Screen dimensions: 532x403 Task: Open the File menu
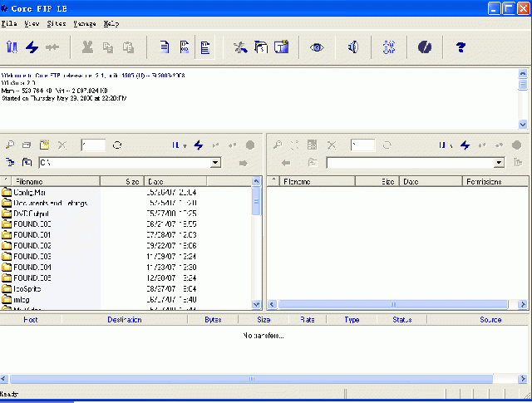(x=9, y=23)
